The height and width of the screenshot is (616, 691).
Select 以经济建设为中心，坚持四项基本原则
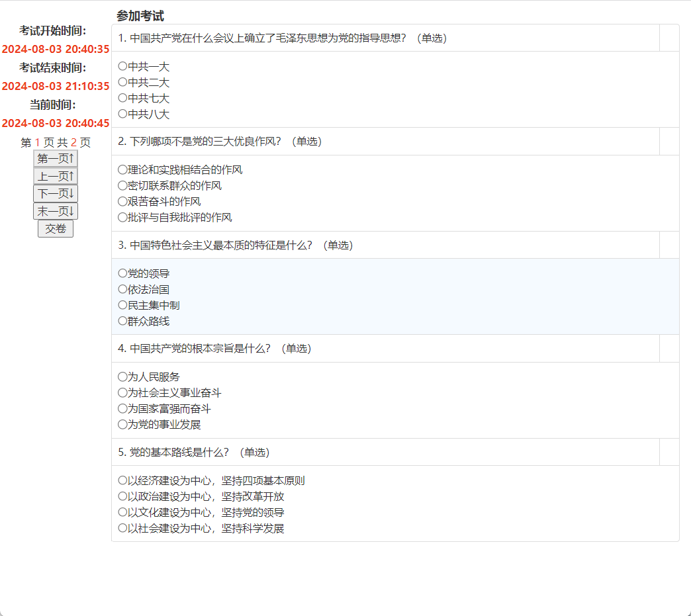pos(122,480)
